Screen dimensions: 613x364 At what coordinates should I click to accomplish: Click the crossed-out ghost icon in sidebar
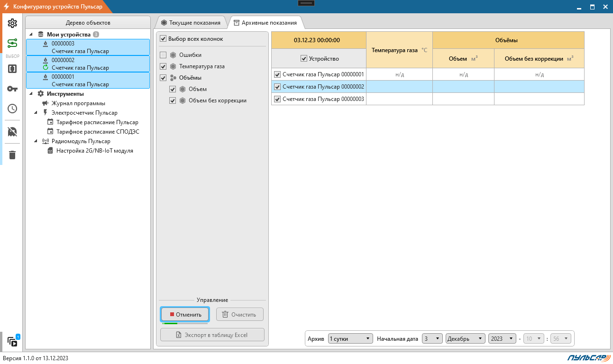coord(12,132)
